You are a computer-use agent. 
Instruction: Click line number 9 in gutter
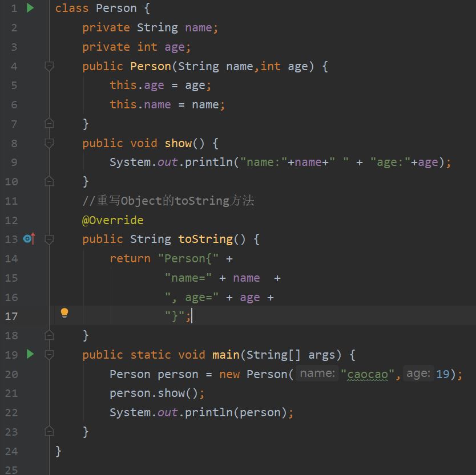point(14,163)
